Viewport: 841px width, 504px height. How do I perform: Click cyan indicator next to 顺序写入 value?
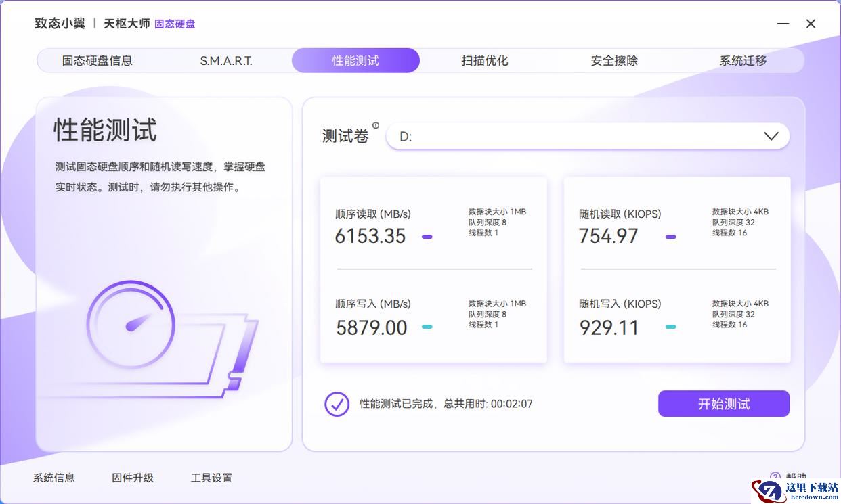pos(427,327)
